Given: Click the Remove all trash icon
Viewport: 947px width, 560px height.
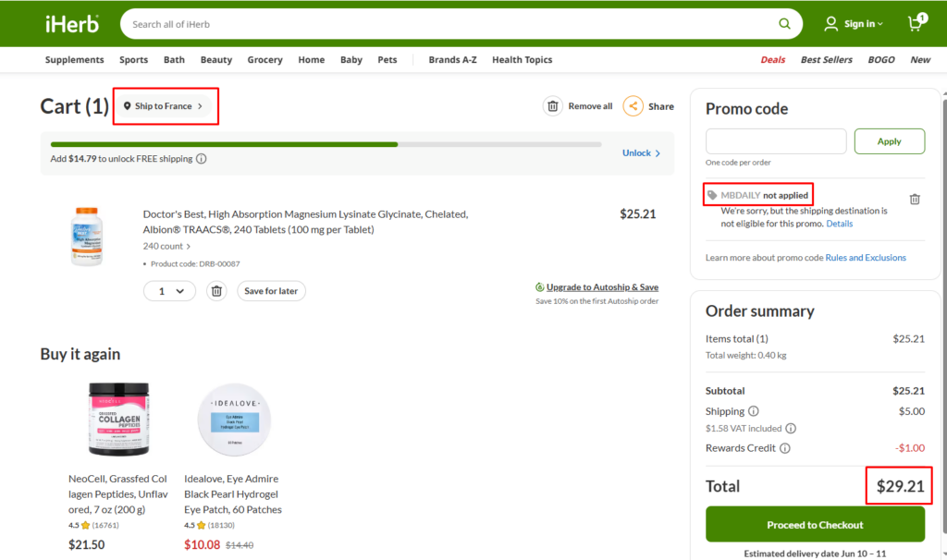Looking at the screenshot, I should [x=553, y=106].
